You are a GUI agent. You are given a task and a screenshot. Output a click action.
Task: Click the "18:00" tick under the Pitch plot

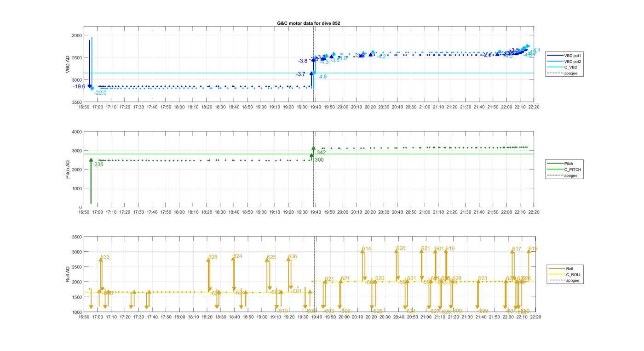coord(179,212)
